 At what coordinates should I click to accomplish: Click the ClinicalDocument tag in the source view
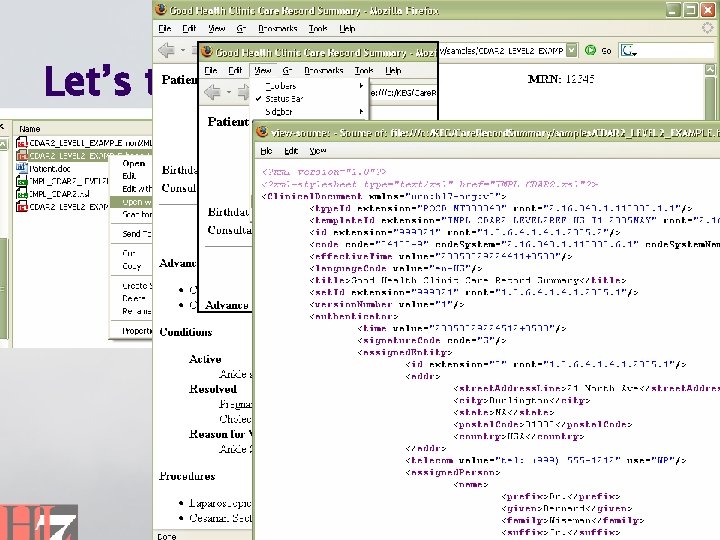[x=312, y=196]
